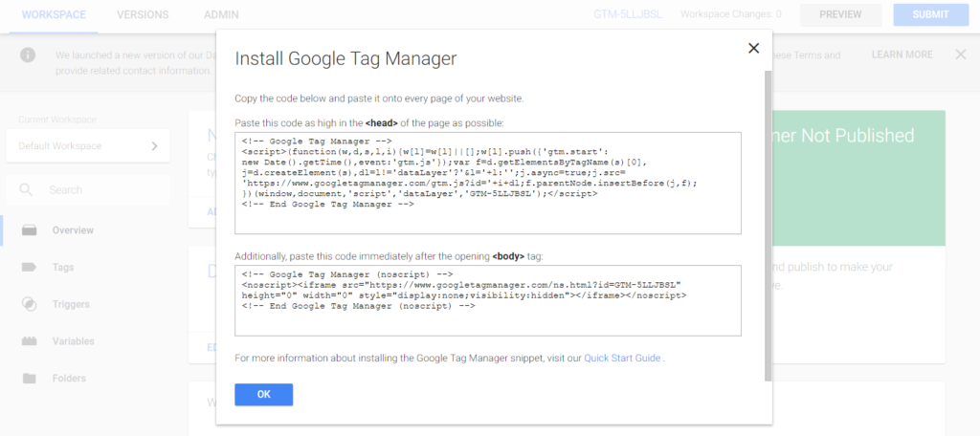
Task: Switch to the Versions tab
Action: pos(143,15)
